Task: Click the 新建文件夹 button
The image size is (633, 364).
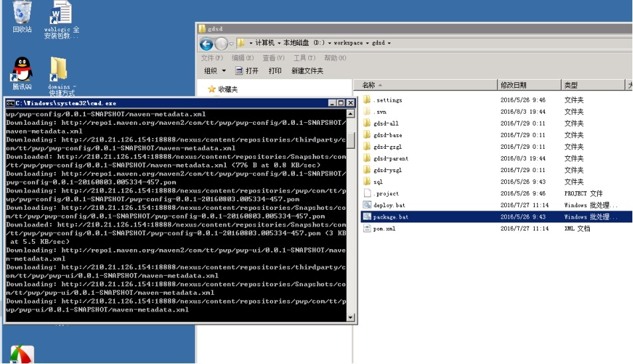Action: [x=308, y=71]
